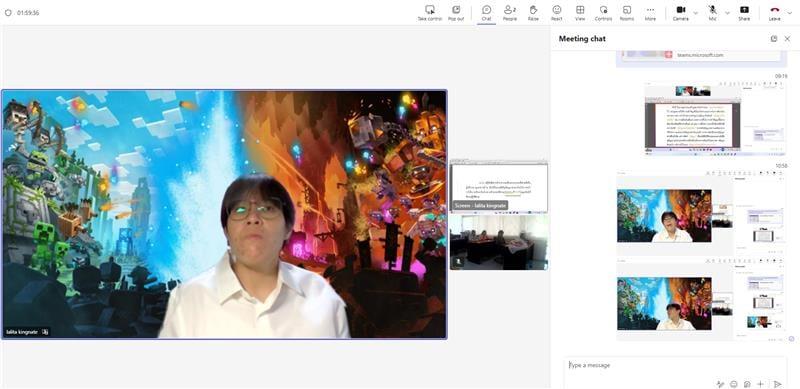Open the 09:19 document screenshot image
This screenshot has height=389, width=800.
pyautogui.click(x=715, y=118)
